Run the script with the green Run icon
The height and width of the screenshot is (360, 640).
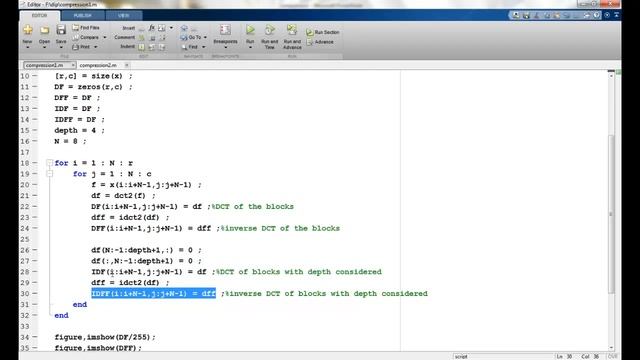[x=250, y=30]
